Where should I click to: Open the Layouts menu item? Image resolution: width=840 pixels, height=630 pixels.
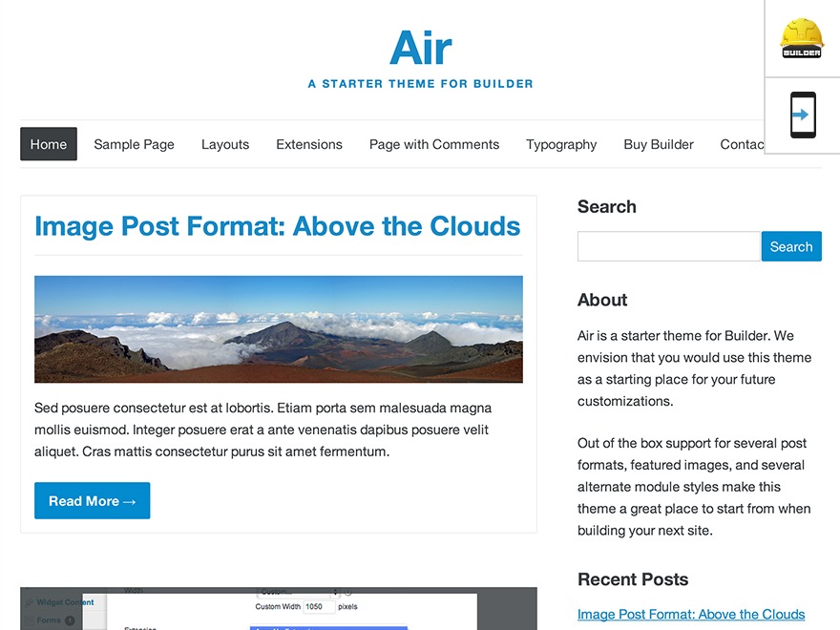coord(225,144)
